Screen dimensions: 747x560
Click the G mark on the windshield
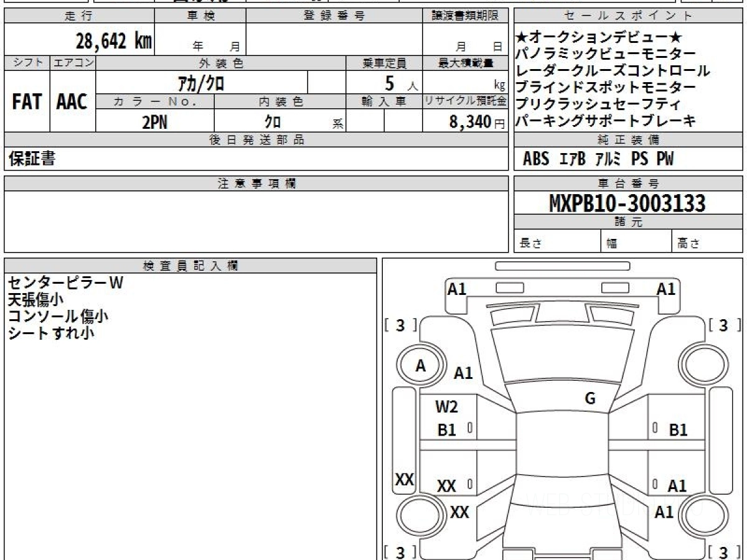tap(590, 399)
